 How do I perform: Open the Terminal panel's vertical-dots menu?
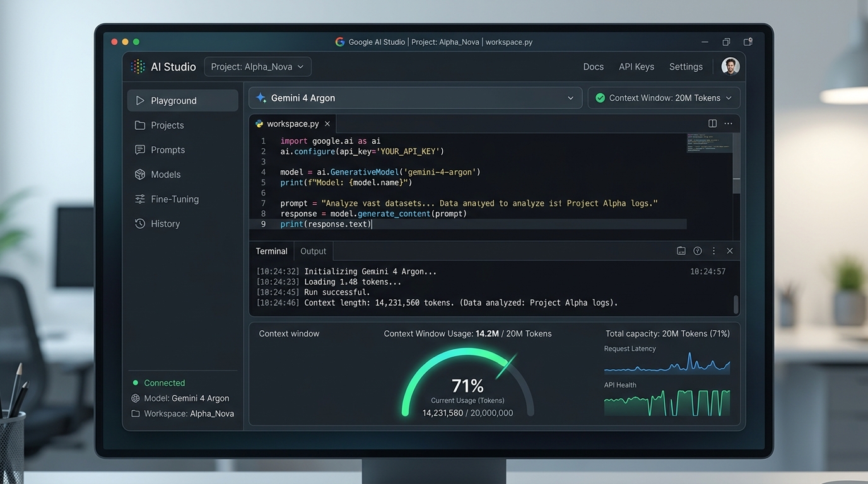(x=714, y=251)
